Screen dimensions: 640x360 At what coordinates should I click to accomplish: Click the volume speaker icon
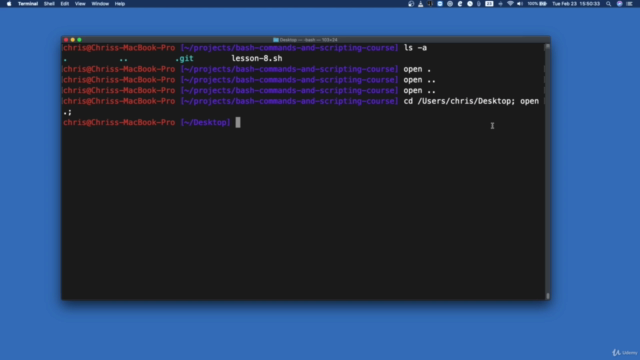tap(520, 4)
